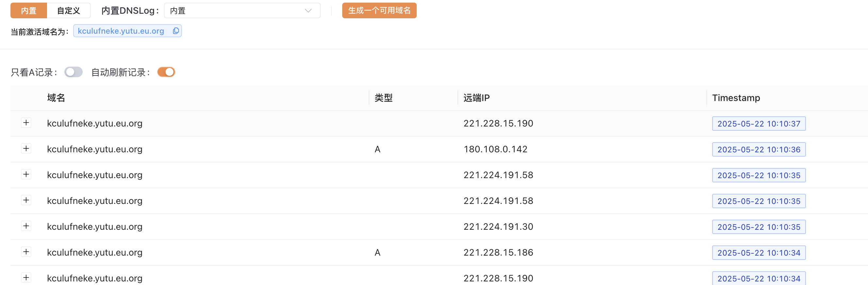This screenshot has height=285, width=868.
Task: Click the copy icon beside the domain
Action: (175, 31)
